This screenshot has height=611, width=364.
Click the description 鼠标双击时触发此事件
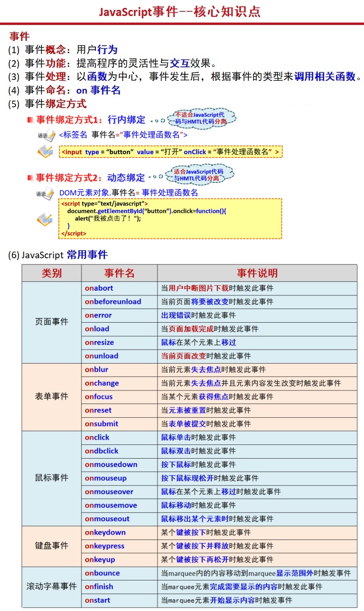tap(198, 451)
